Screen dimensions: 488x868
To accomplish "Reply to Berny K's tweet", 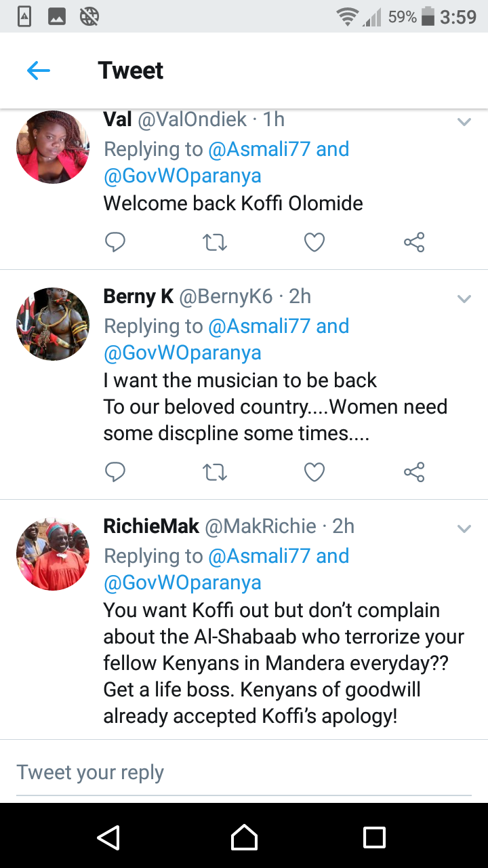I will coord(115,472).
